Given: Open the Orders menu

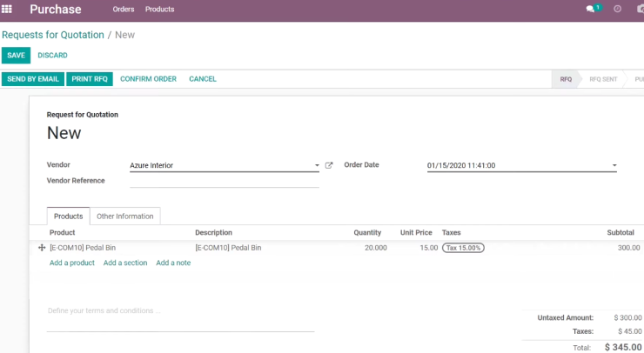Looking at the screenshot, I should point(124,9).
